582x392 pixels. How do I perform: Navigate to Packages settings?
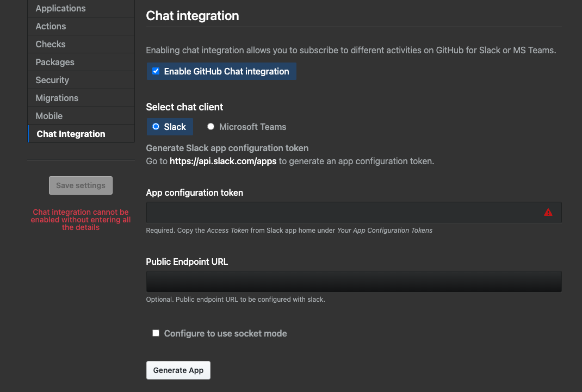tap(55, 62)
